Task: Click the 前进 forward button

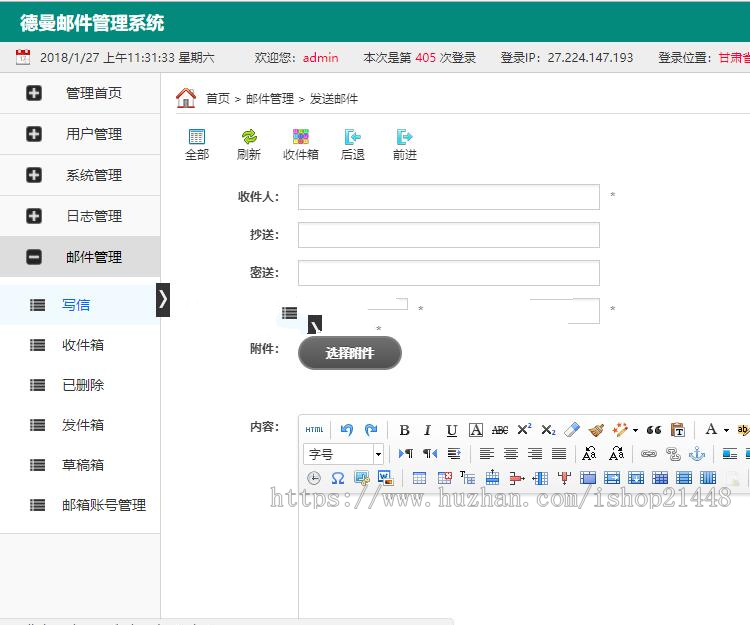Action: pyautogui.click(x=404, y=144)
